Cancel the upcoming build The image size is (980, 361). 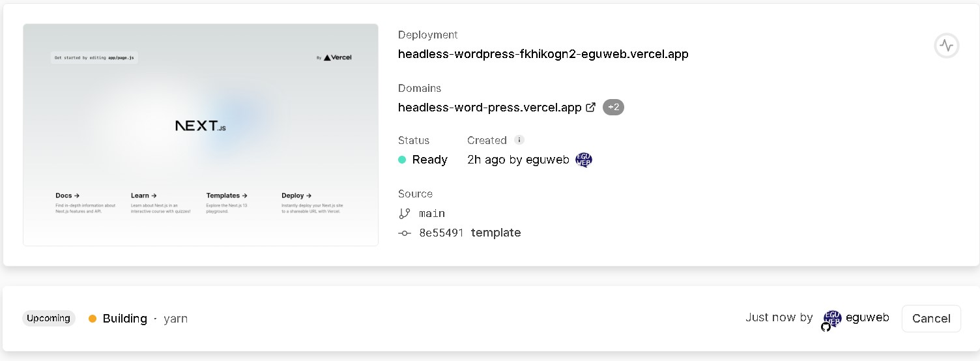point(930,319)
